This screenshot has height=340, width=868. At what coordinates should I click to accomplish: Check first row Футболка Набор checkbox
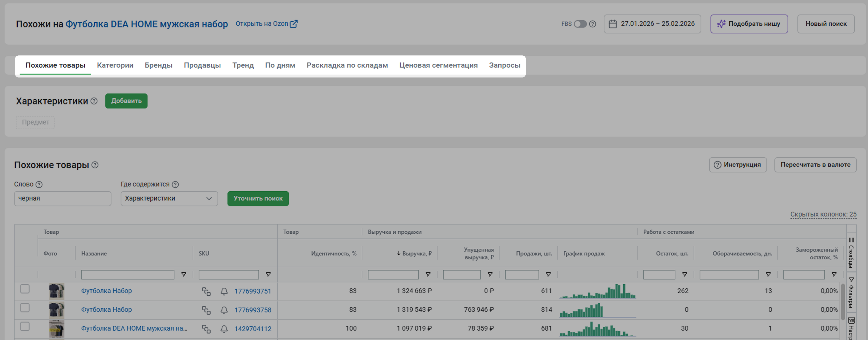point(25,289)
